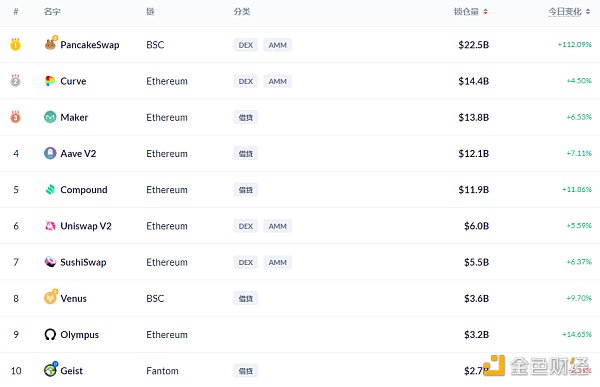This screenshot has height=387, width=600.
Task: Click the Compound green logo icon
Action: (x=50, y=189)
